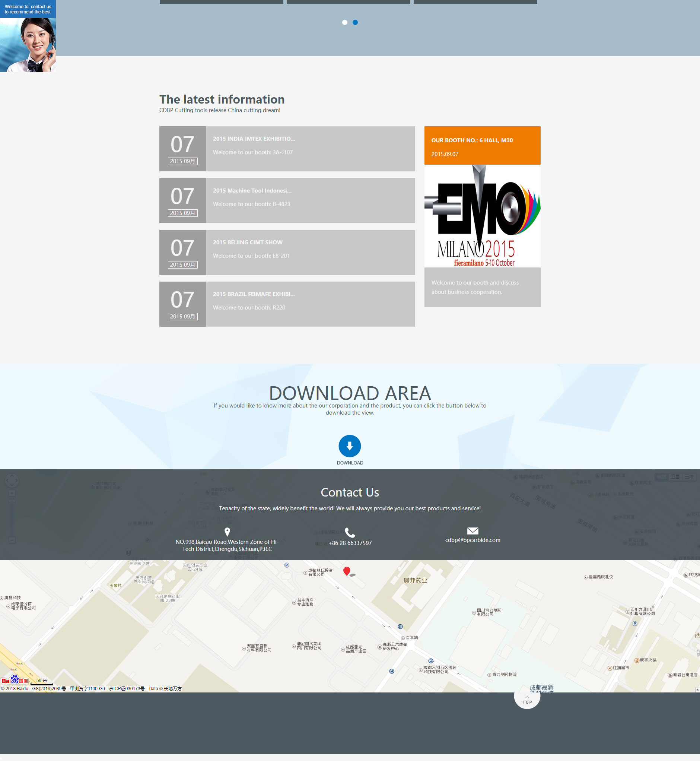This screenshot has height=761, width=700.
Task: Click the date block of the BRAZIL FEIMAFE item
Action: click(182, 304)
